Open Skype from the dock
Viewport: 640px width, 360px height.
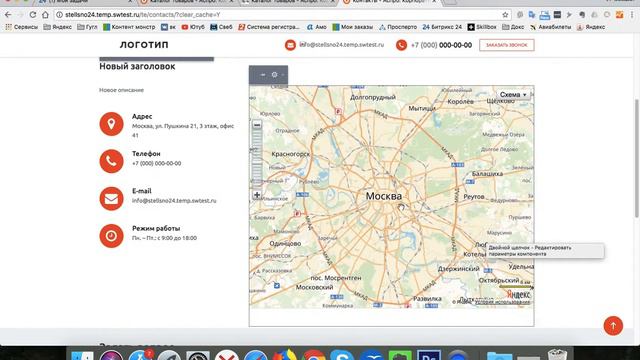click(x=342, y=355)
